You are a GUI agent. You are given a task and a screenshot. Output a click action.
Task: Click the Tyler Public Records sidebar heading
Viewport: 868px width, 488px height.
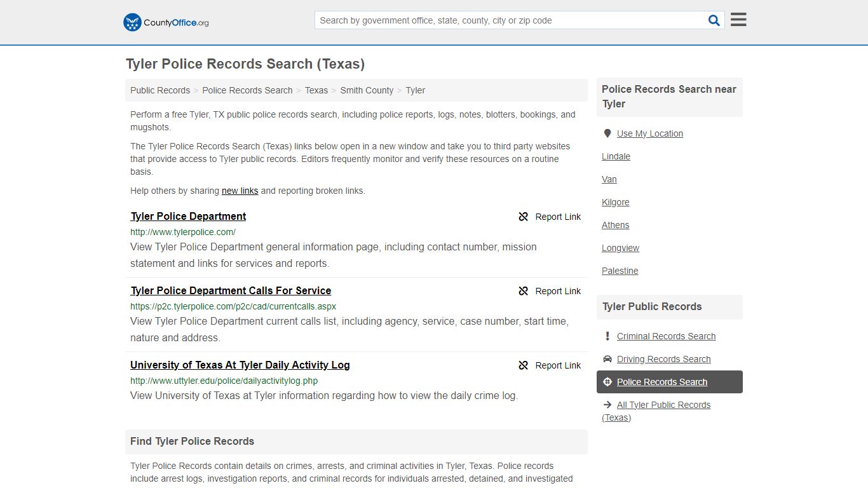pyautogui.click(x=652, y=306)
